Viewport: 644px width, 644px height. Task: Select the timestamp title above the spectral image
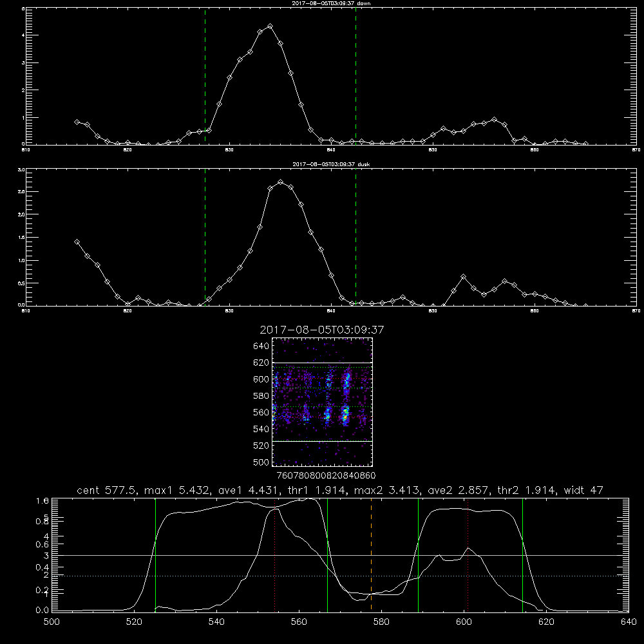coord(322,330)
